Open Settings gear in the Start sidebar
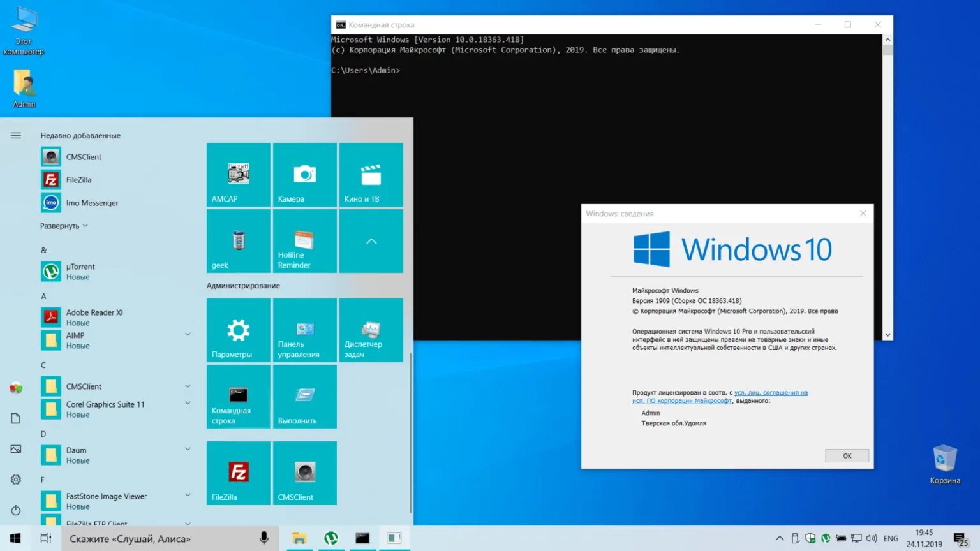980x551 pixels. coord(16,480)
